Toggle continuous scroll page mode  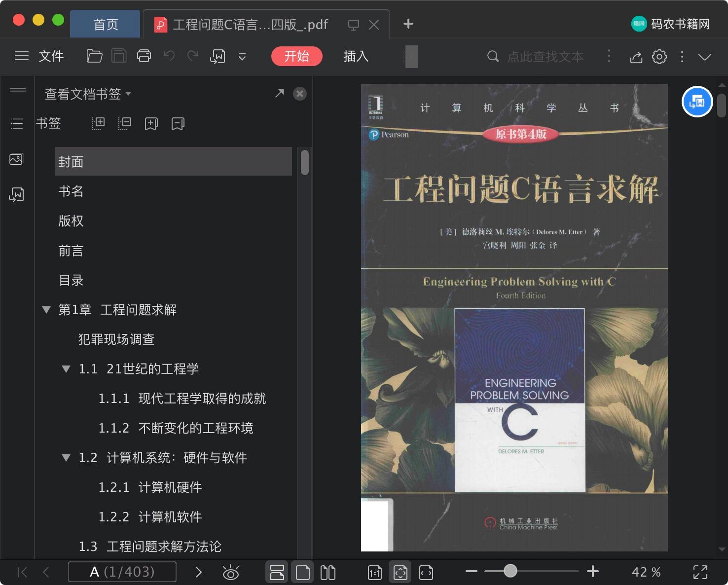[277, 572]
